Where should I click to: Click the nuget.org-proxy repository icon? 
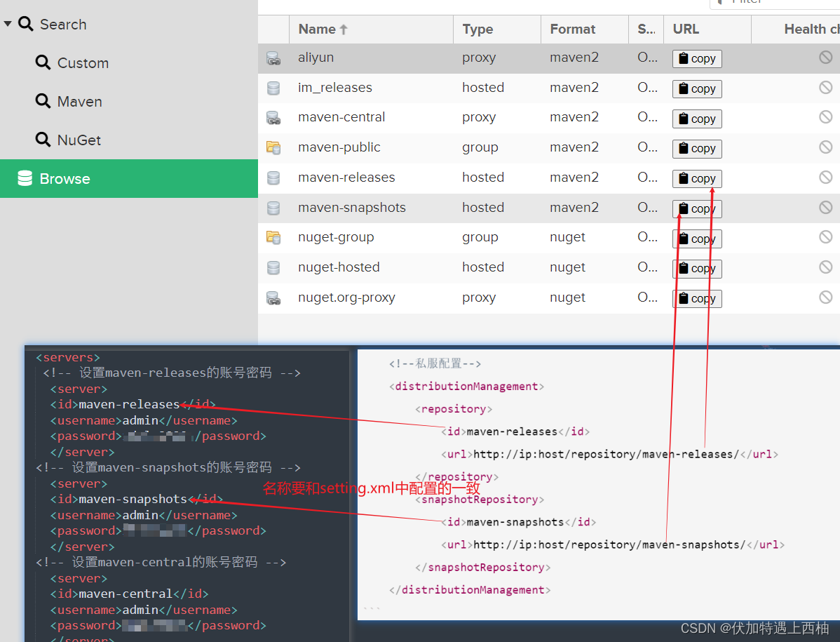[x=273, y=297]
